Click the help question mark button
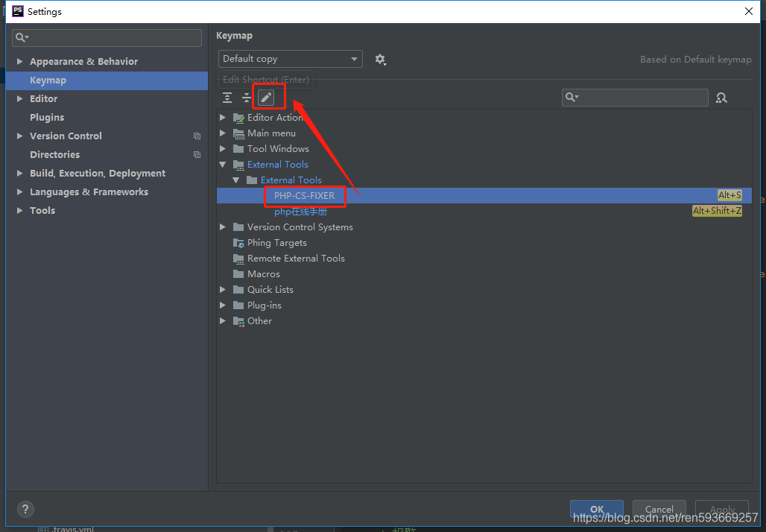The height and width of the screenshot is (532, 766). coord(25,509)
